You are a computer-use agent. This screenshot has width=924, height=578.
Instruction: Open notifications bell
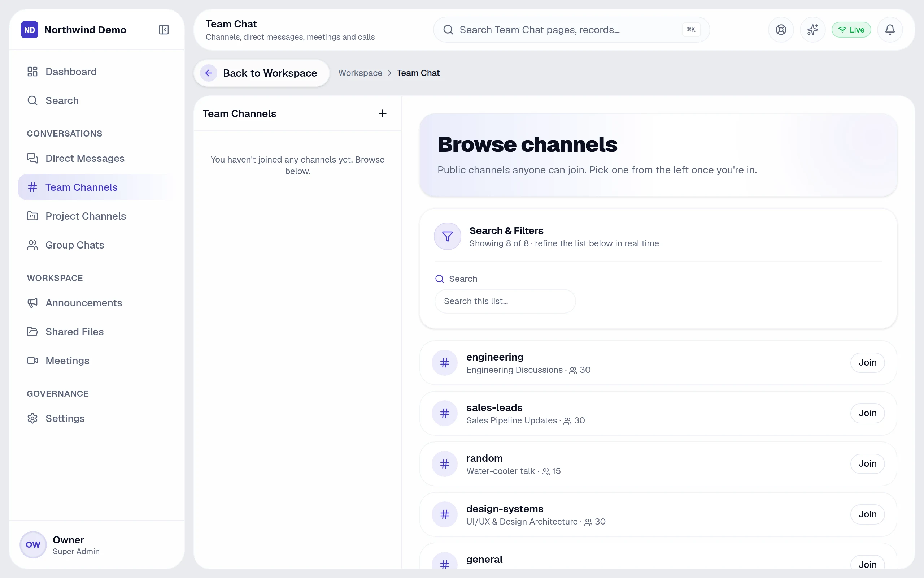(890, 29)
